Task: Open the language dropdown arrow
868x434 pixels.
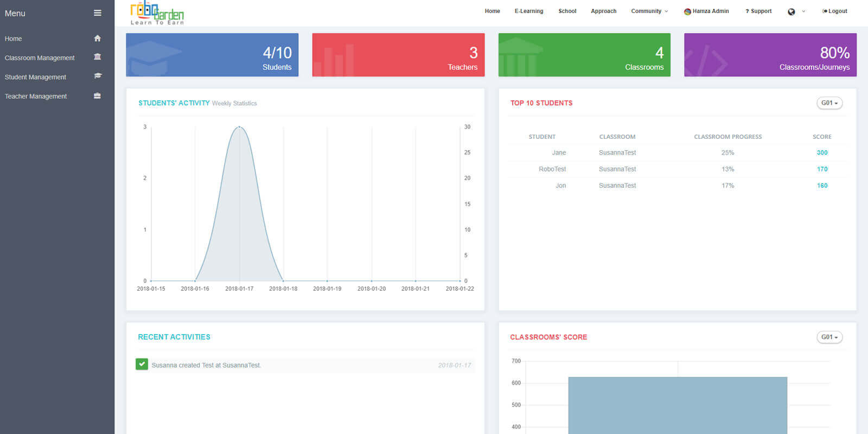Action: coord(803,11)
